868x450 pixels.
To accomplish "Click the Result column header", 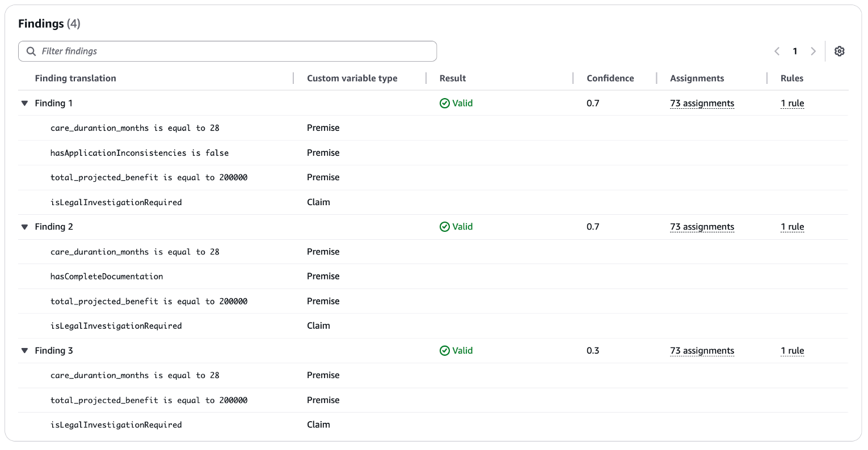I will 452,78.
